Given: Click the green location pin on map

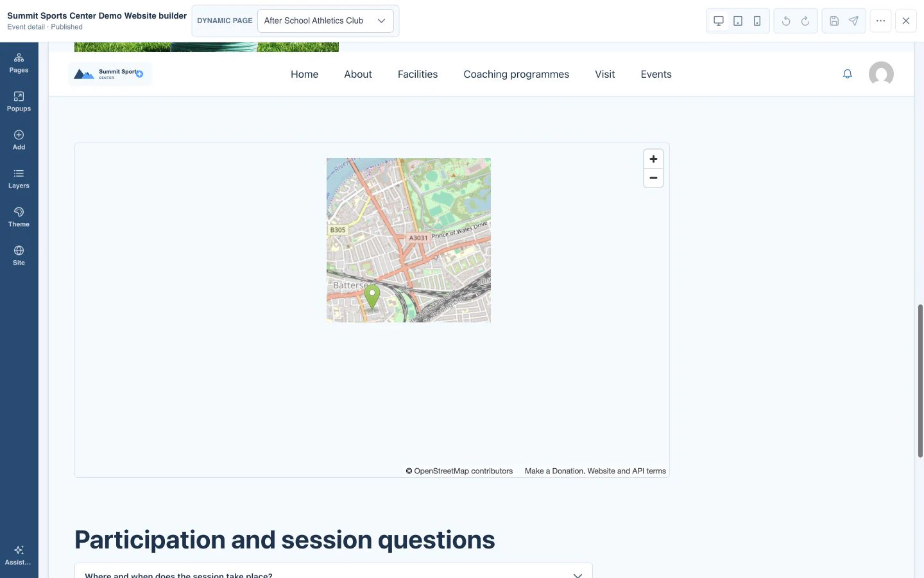Looking at the screenshot, I should (372, 297).
